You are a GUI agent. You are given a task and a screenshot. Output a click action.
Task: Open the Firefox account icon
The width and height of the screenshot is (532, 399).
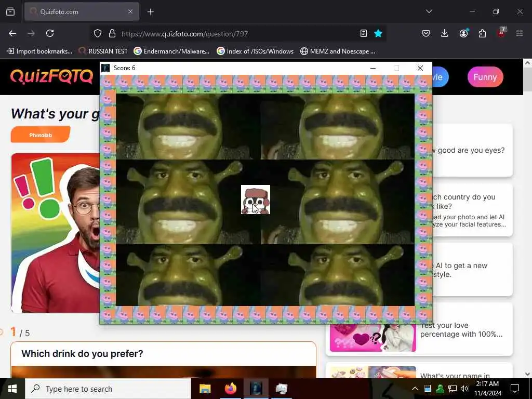463,33
